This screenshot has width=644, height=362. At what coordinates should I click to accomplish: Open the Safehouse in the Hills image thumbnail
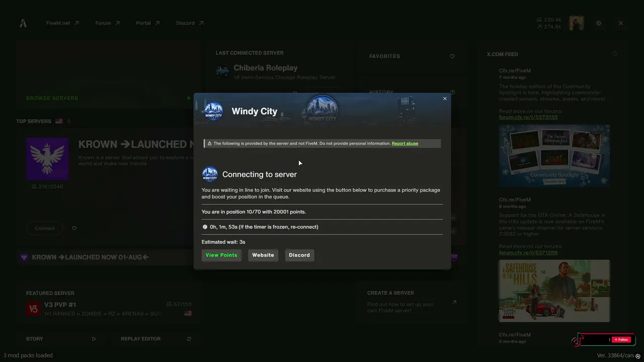click(554, 291)
